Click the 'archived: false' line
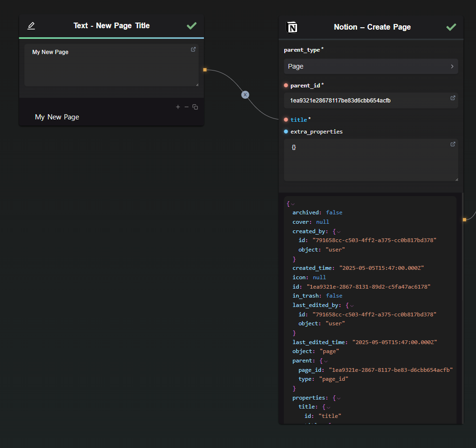 tap(317, 212)
